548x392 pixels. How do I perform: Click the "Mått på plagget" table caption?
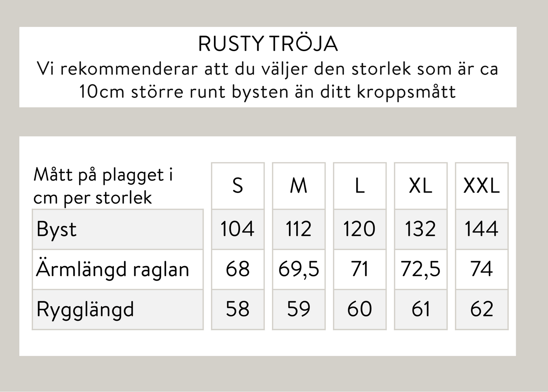click(103, 186)
